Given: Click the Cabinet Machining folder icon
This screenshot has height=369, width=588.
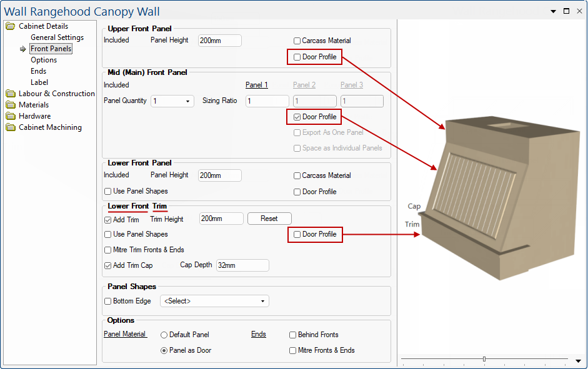Looking at the screenshot, I should coord(10,127).
